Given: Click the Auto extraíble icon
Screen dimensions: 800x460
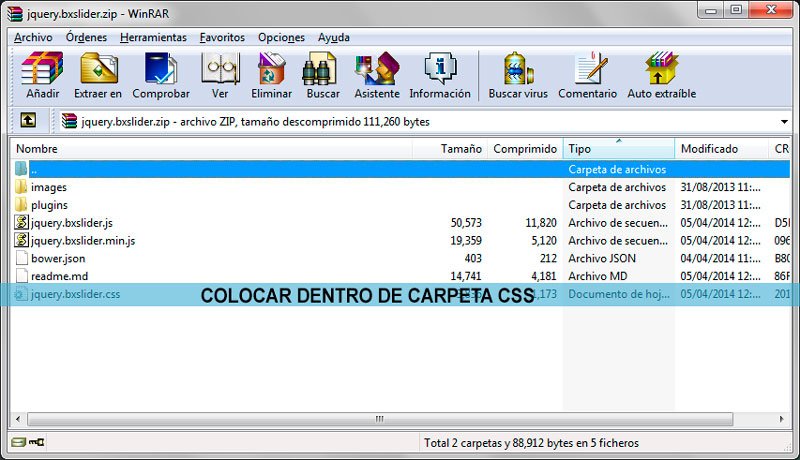Looking at the screenshot, I should [661, 75].
